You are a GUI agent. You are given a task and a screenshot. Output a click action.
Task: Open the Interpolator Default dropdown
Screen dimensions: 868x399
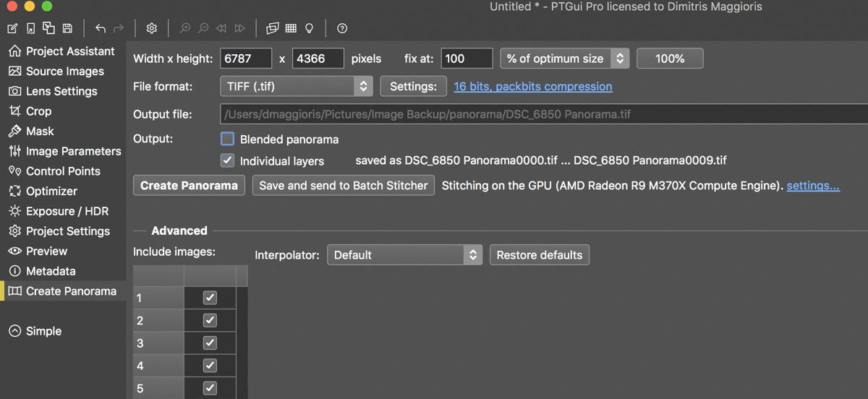coord(404,254)
